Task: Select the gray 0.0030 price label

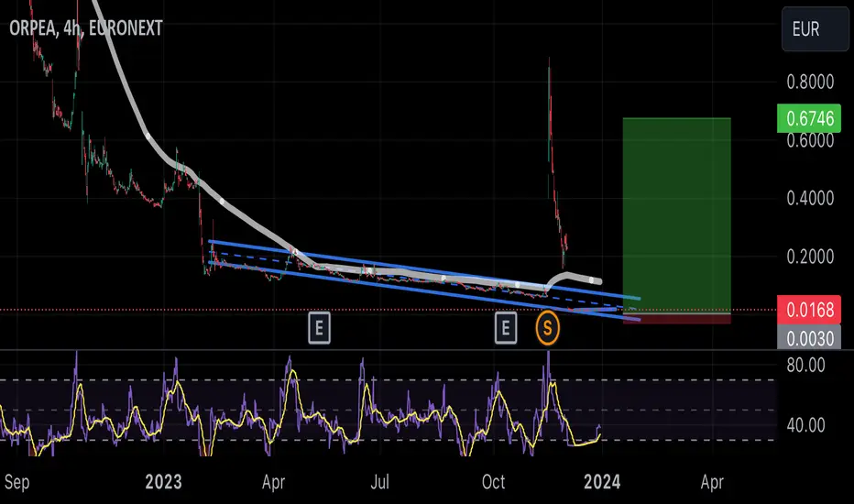Action: [809, 338]
